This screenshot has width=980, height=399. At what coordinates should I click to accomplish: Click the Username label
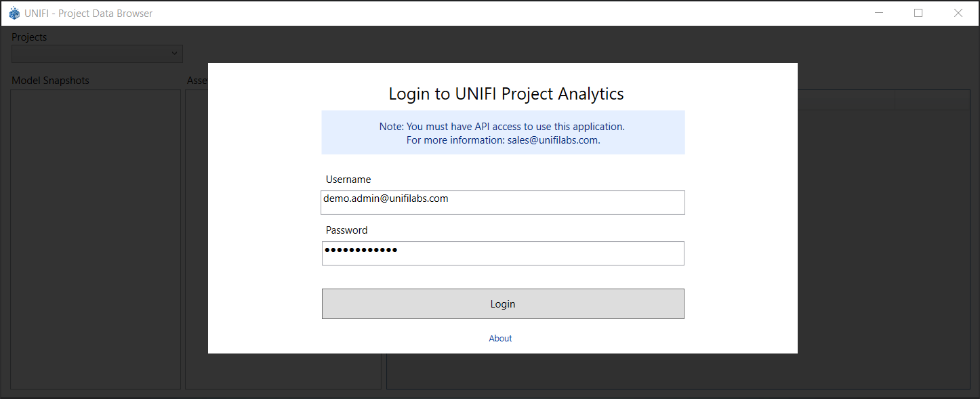tap(348, 180)
